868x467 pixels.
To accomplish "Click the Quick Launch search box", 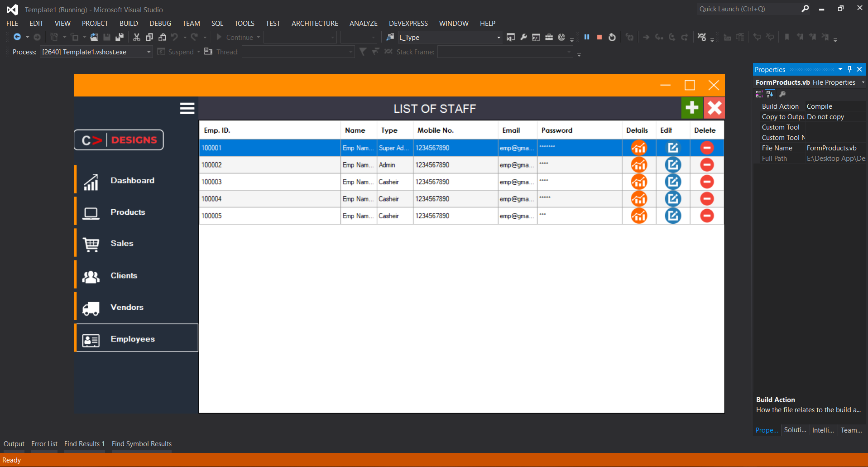I will 748,9.
